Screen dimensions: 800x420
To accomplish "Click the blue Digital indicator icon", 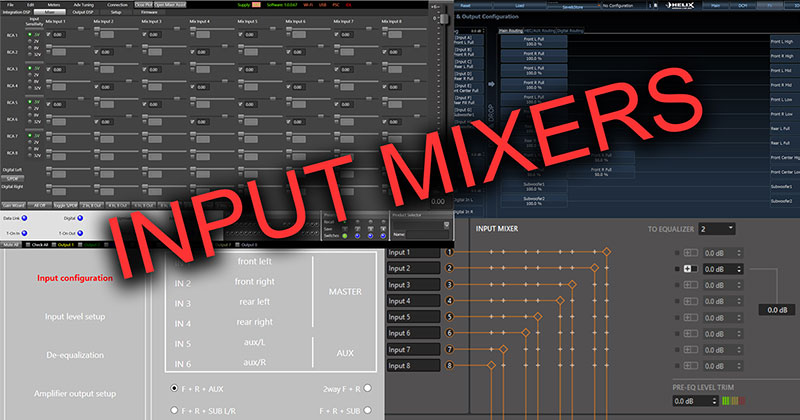I will pos(80,218).
